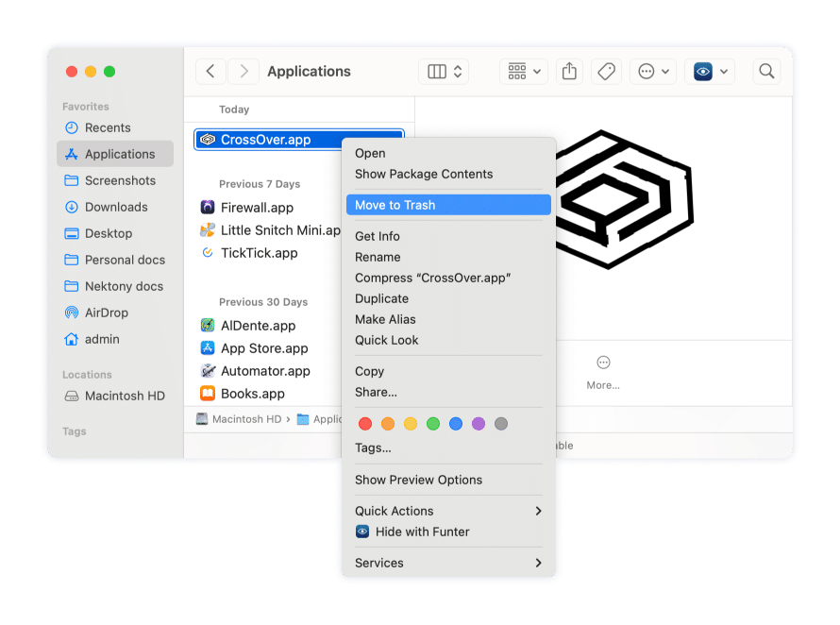Image resolution: width=840 pixels, height=625 pixels.
Task: Select the Firewall.app file name
Action: tap(257, 208)
